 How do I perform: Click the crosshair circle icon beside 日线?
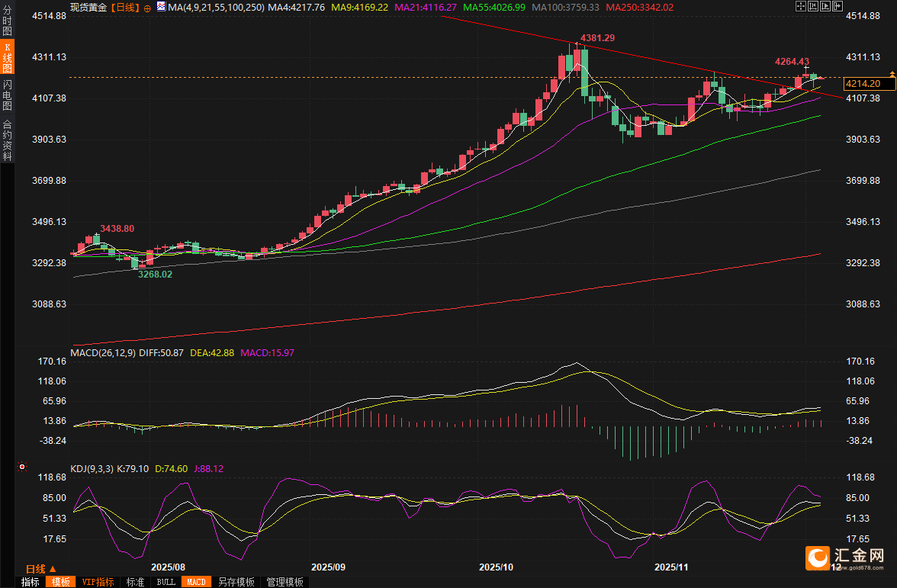coord(148,8)
